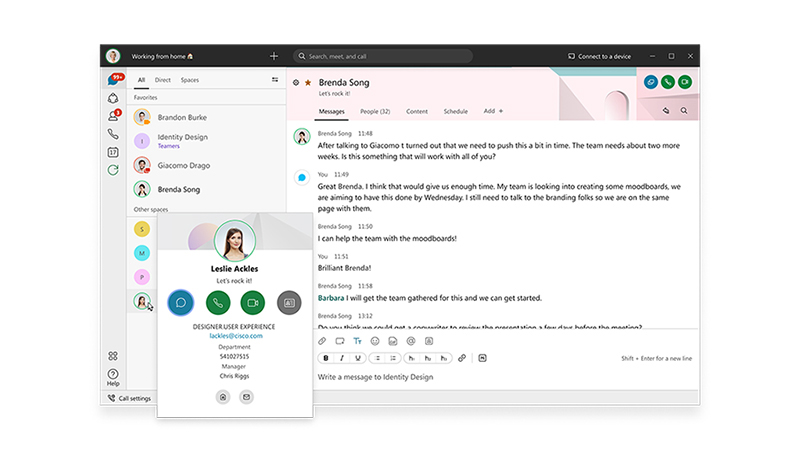
Task: Click the Add + tab
Action: click(493, 111)
